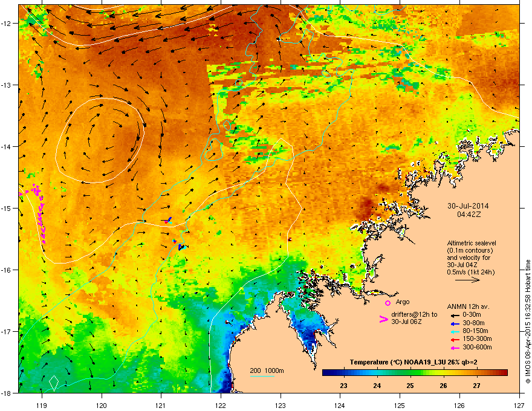Click latitude axis label -13
The width and height of the screenshot is (532, 411).
pyautogui.click(x=7, y=85)
